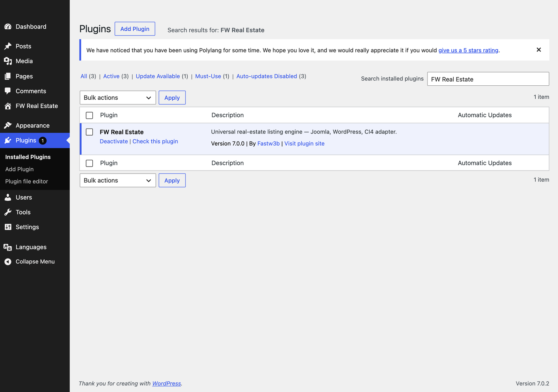Click the Plugins update count badge
The width and height of the screenshot is (558, 392).
pos(43,140)
